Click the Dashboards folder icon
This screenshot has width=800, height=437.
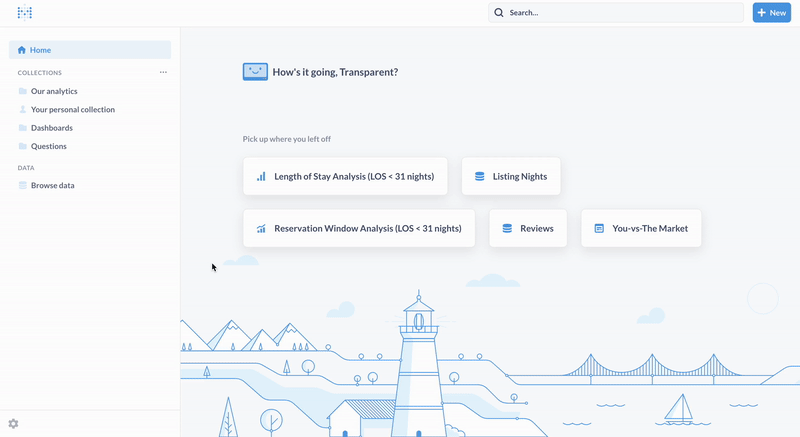tap(22, 128)
